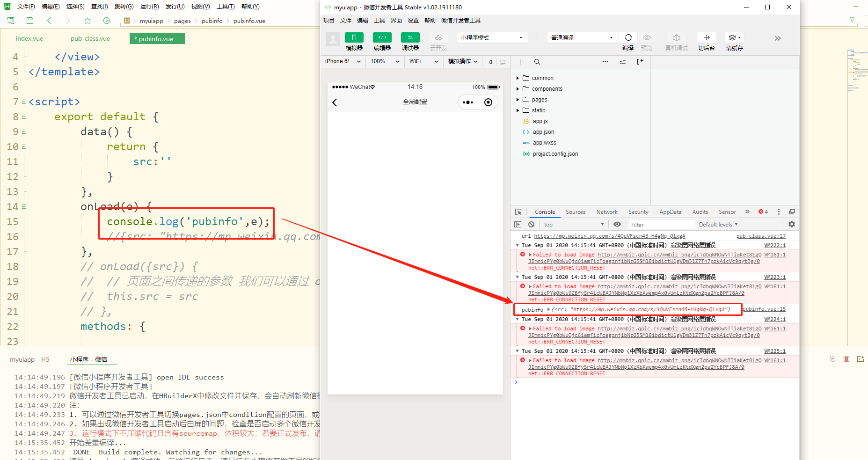Viewport: 868px width, 460px height.
Task: Toggle the editor (编辑器) panel button
Action: (382, 37)
